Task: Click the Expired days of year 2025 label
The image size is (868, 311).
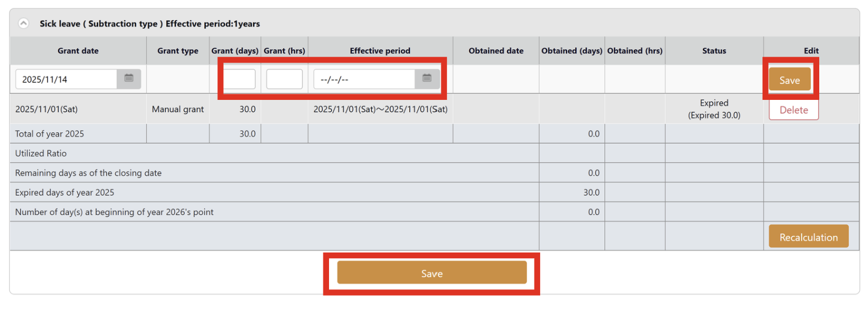Action: (65, 192)
